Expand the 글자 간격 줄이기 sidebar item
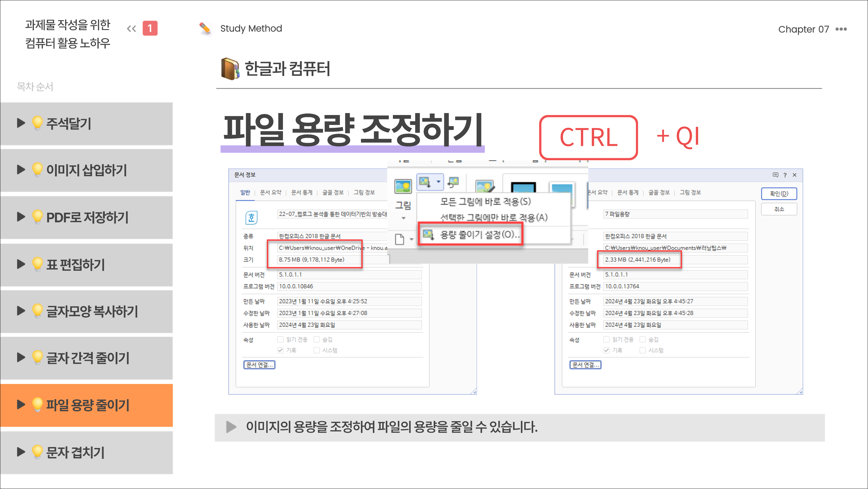Viewport: 868px width, 489px height. pos(86,358)
